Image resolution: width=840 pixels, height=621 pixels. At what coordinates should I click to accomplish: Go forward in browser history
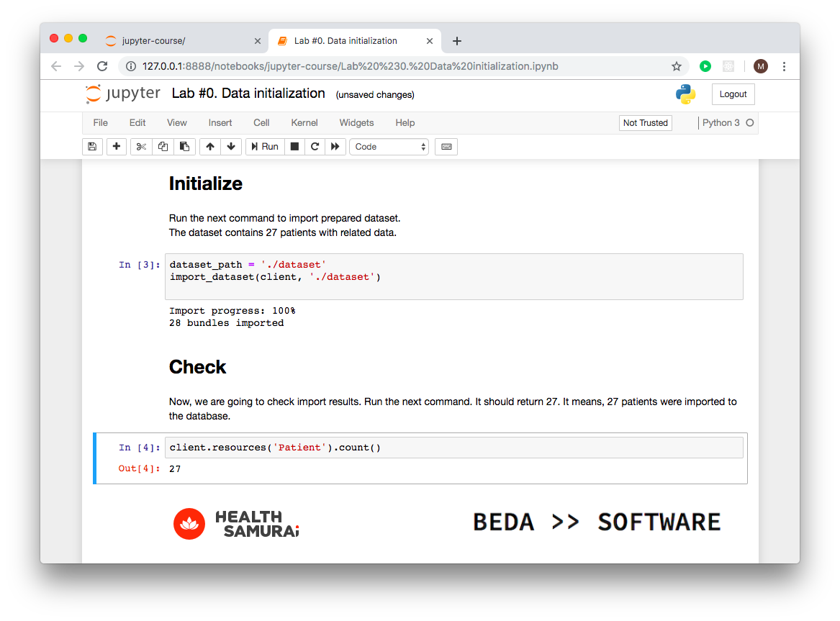tap(78, 66)
